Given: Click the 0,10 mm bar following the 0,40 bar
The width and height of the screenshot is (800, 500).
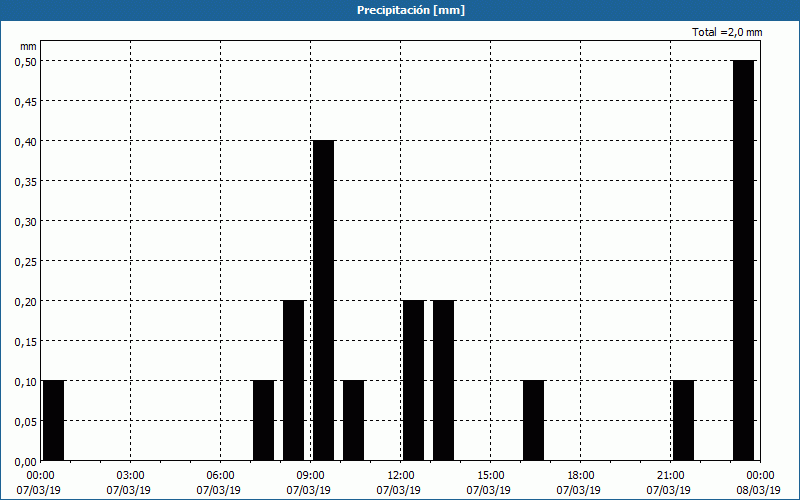Looking at the screenshot, I should point(354,420).
